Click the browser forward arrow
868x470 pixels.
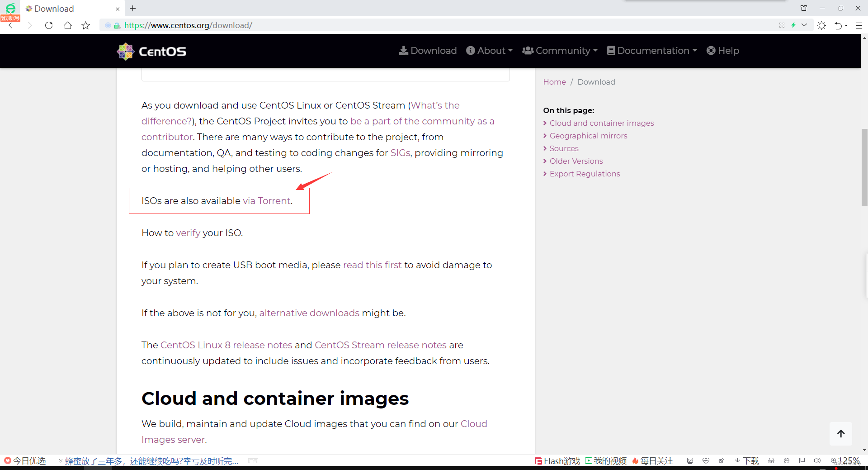30,25
